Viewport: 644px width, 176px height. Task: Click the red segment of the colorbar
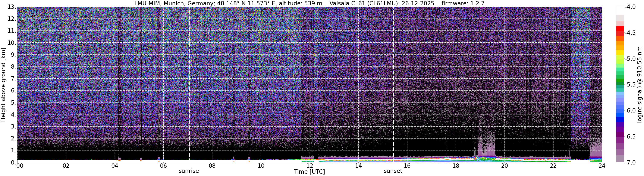click(620, 29)
